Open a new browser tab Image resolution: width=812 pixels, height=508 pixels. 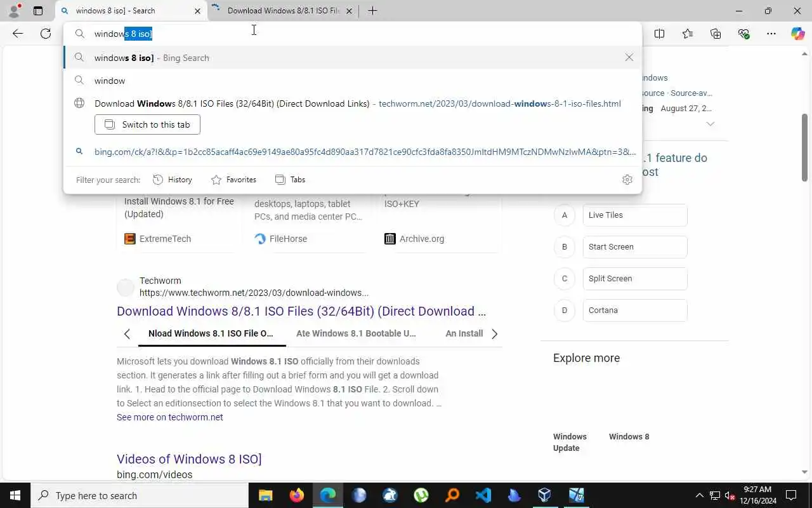pos(372,11)
